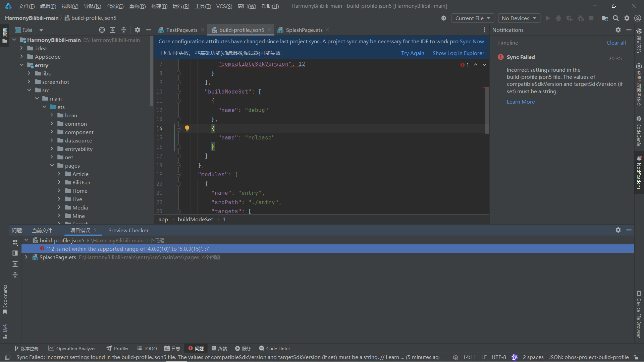Go to next highlighted error arrow
The height and width of the screenshot is (362, 644).
(x=484, y=65)
